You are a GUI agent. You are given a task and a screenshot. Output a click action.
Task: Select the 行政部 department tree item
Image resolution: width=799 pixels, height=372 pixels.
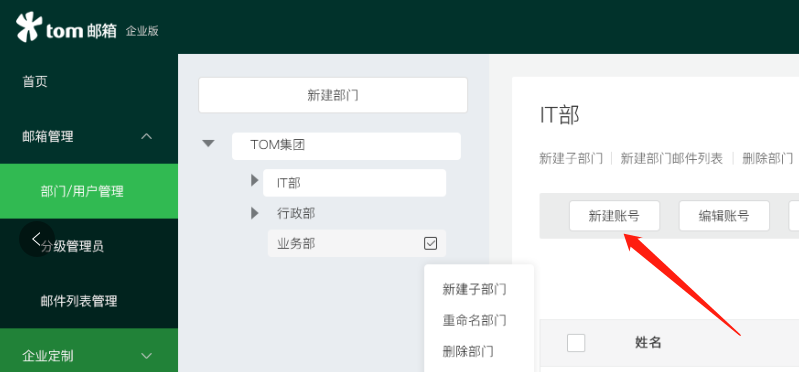[296, 213]
